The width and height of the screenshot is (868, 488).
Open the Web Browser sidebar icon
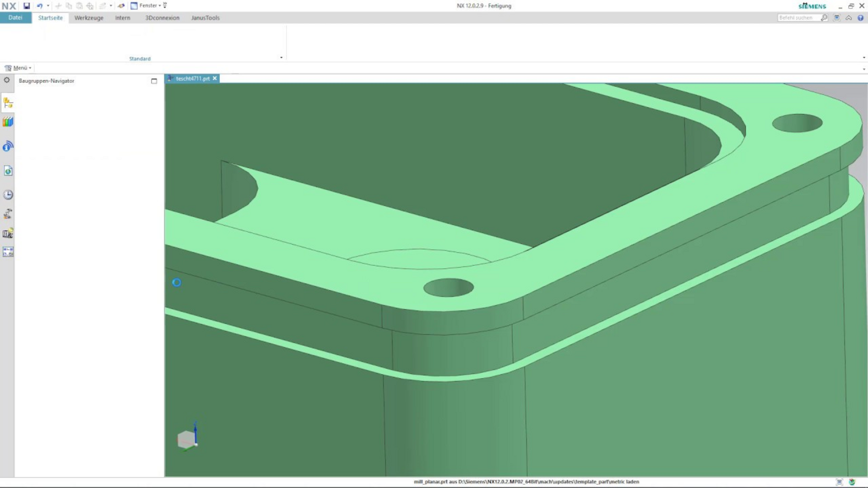tap(8, 170)
